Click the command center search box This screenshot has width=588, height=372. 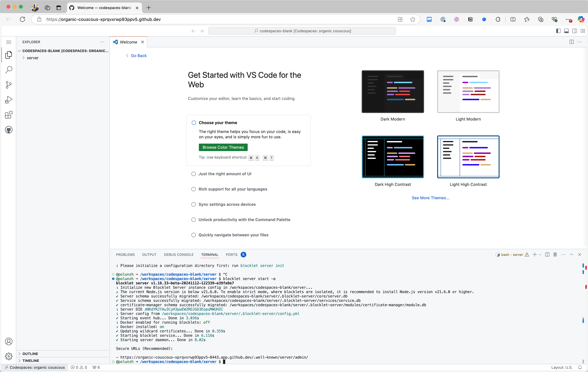(x=302, y=31)
